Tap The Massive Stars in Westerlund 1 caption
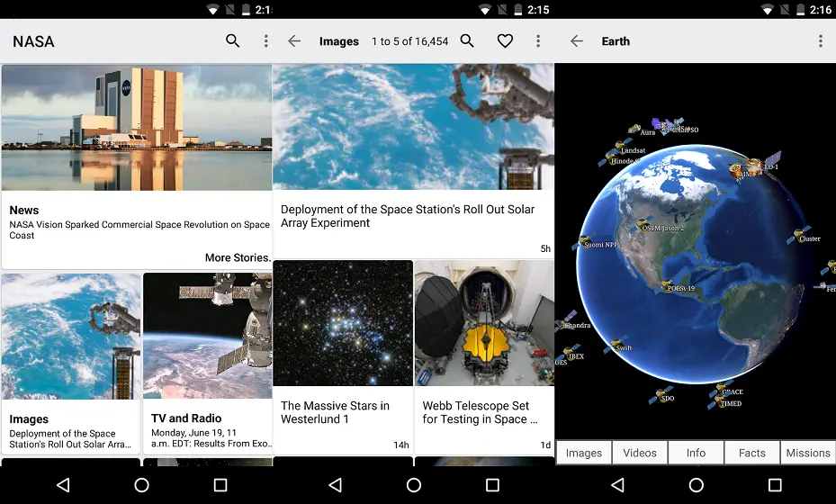The height and width of the screenshot is (504, 836). click(x=336, y=412)
